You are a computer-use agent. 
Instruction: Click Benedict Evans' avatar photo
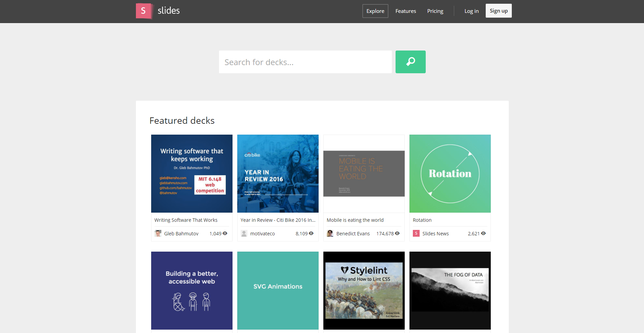[330, 233]
